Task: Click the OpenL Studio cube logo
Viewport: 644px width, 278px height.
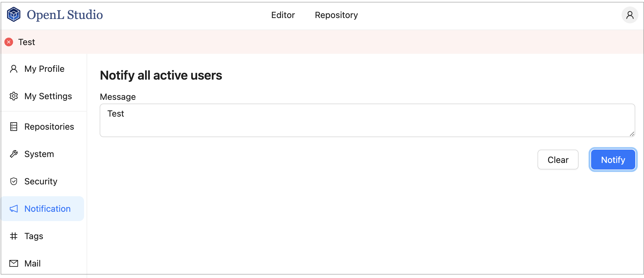Action: tap(14, 15)
